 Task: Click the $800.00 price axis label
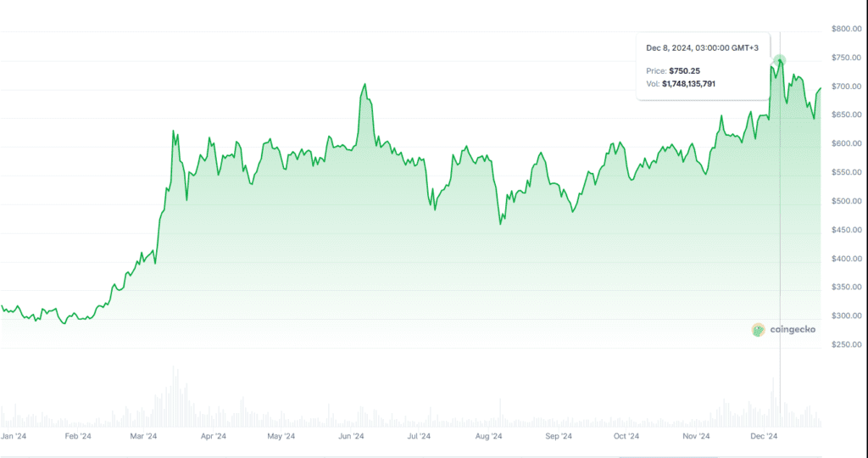pos(846,29)
